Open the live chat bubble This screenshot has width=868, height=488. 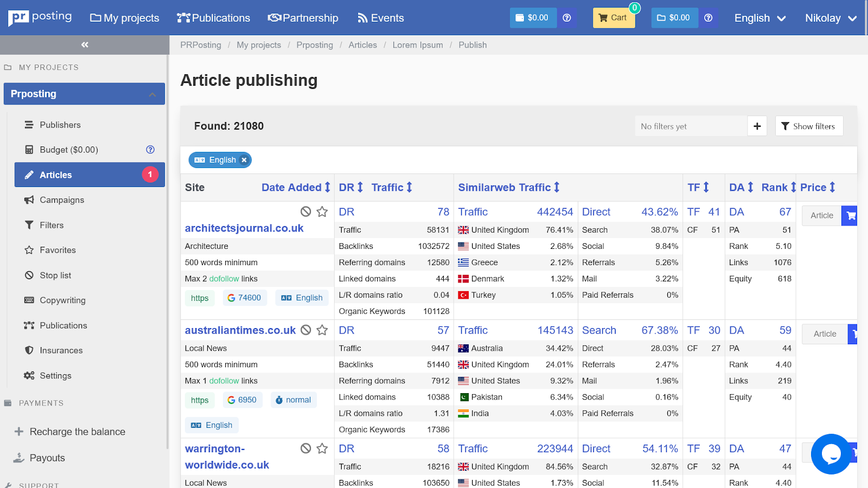[831, 454]
